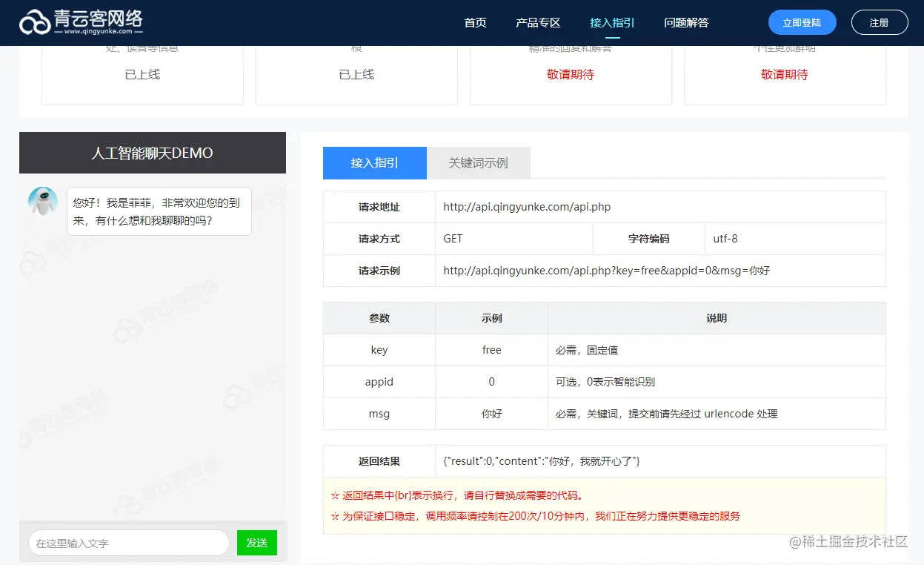Focus the 在这里输入文字 chat input
This screenshot has height=565, width=924.
(x=129, y=543)
